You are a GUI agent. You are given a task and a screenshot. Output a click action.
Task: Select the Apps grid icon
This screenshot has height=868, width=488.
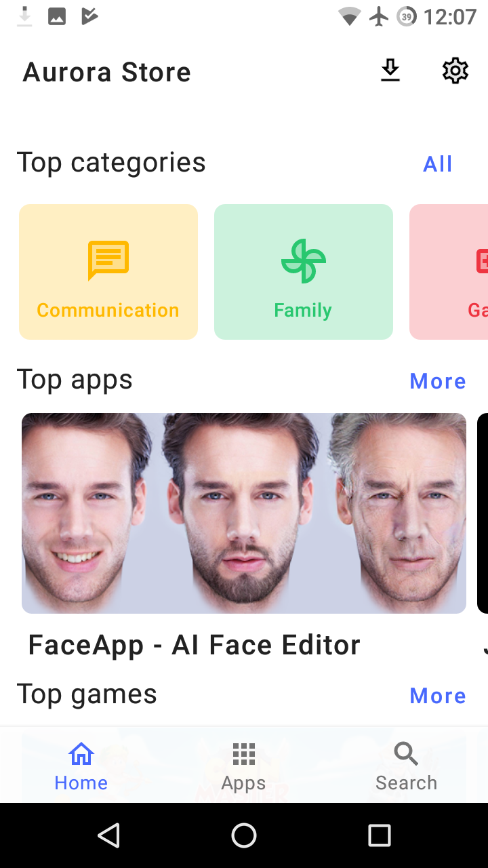coord(244,753)
